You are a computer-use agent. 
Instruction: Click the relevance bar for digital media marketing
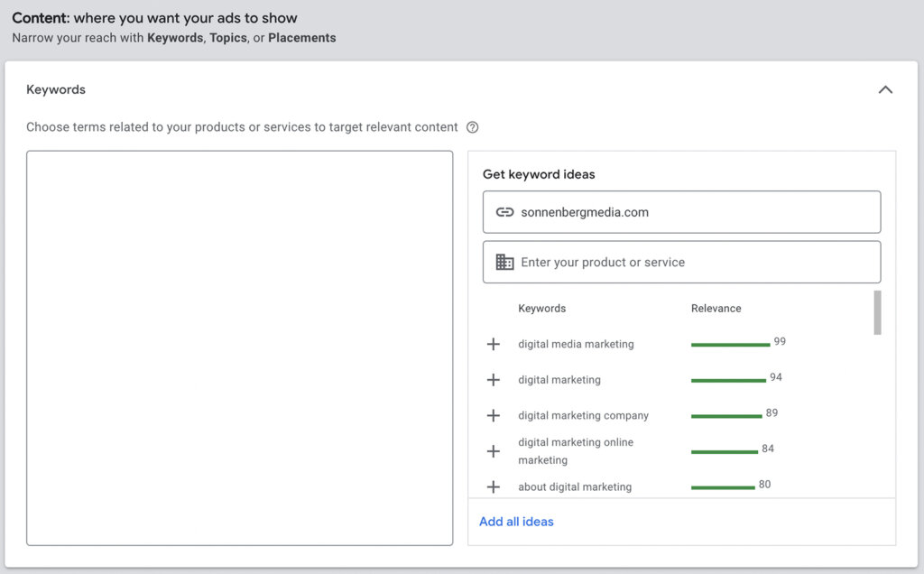click(x=730, y=344)
